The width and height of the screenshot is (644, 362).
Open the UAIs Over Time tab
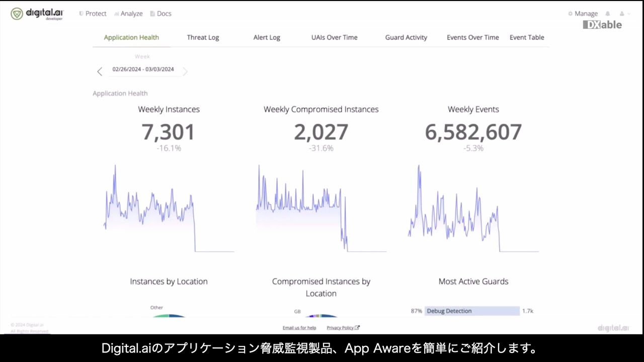(x=335, y=37)
